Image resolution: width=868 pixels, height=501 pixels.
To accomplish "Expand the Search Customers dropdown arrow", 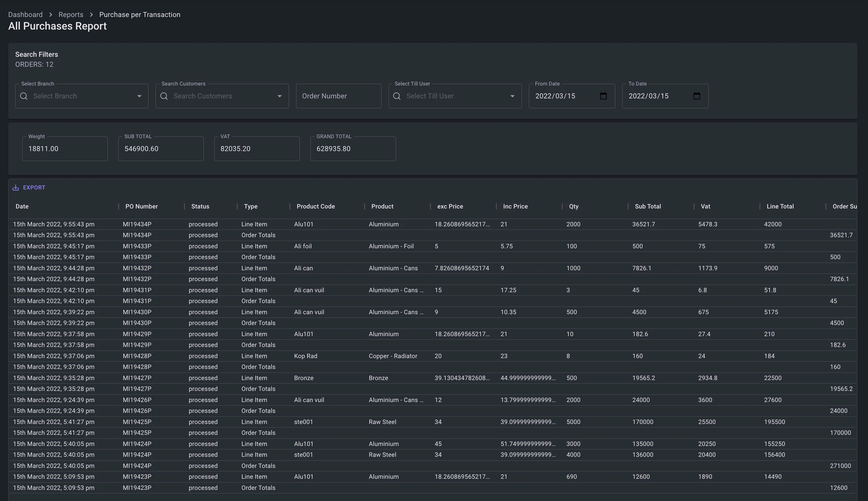I will click(279, 96).
